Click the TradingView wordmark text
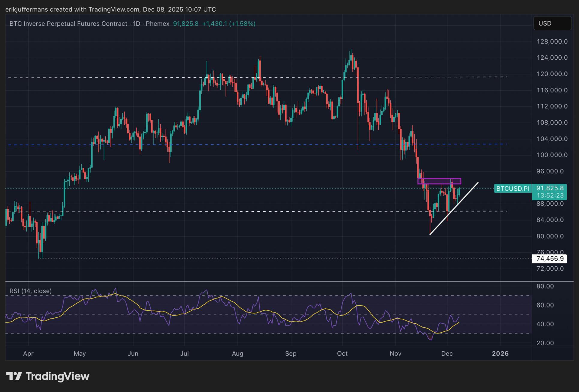 click(58, 376)
